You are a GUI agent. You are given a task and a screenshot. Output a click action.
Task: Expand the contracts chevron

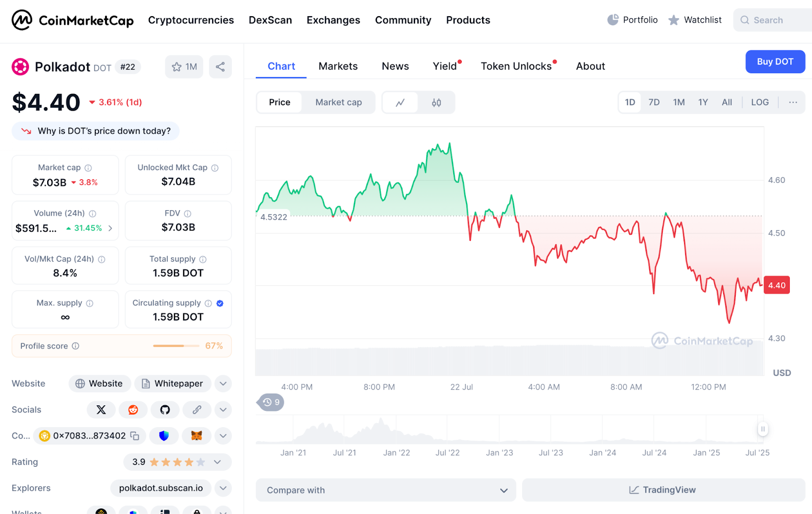(x=223, y=436)
